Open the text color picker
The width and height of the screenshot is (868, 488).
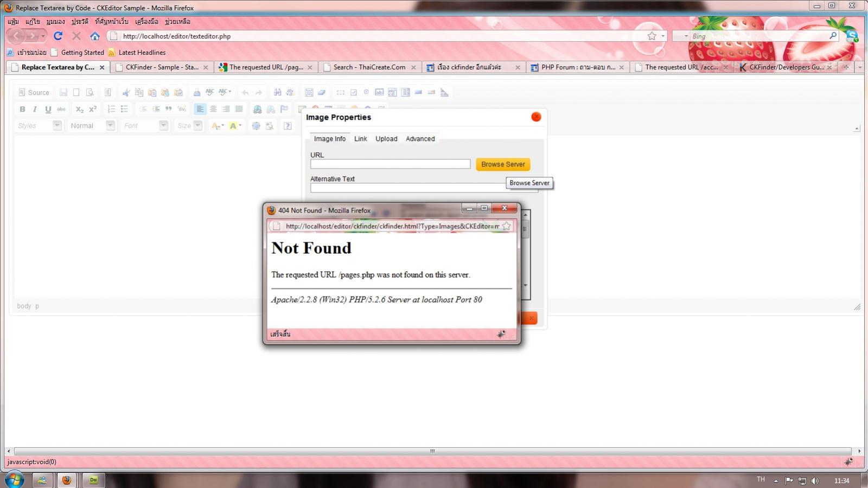click(x=218, y=126)
